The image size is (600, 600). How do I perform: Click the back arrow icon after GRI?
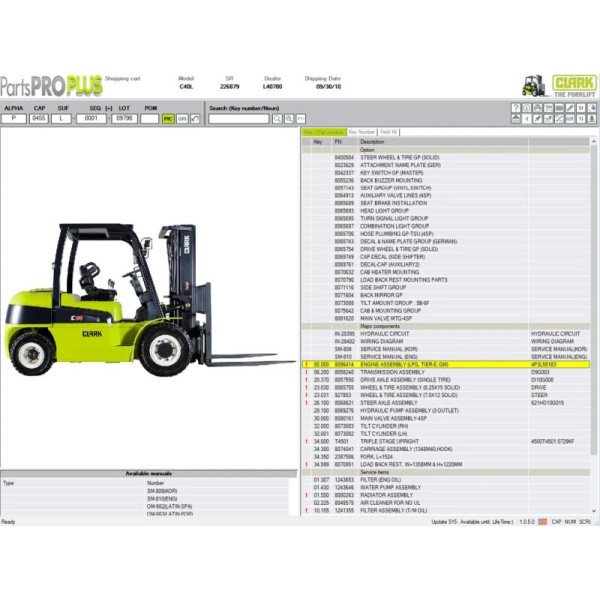[x=194, y=119]
